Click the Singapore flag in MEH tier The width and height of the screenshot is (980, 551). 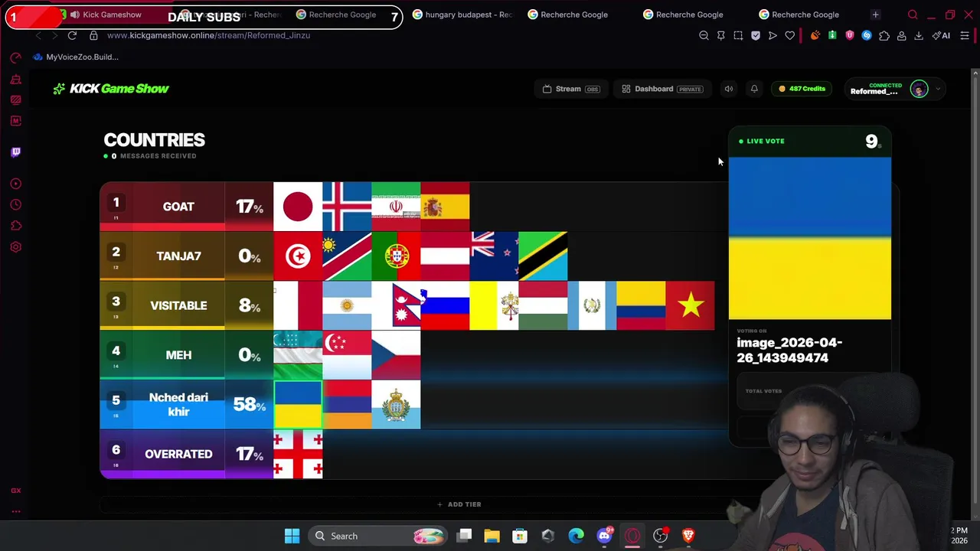click(347, 355)
